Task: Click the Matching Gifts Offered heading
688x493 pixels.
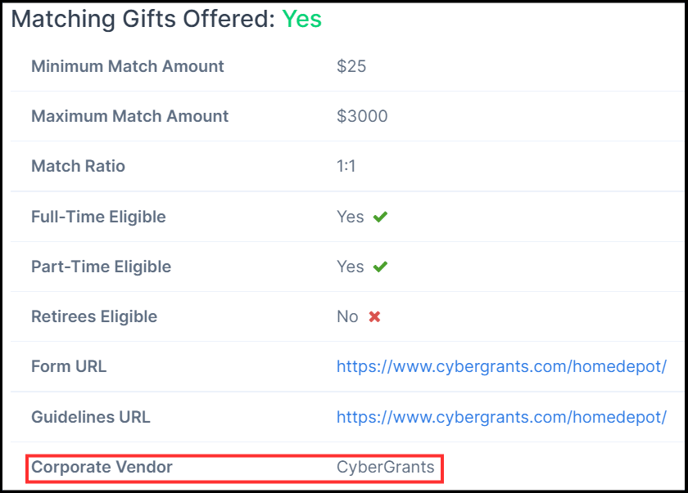Action: coord(143,19)
